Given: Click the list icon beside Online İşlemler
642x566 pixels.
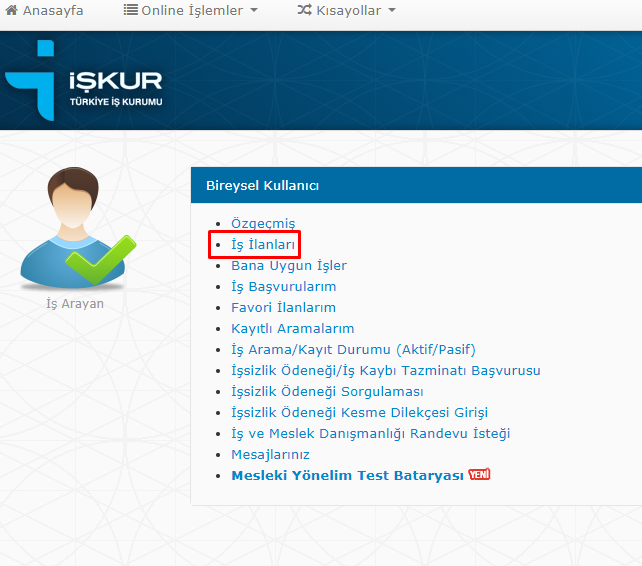Looking at the screenshot, I should (130, 11).
